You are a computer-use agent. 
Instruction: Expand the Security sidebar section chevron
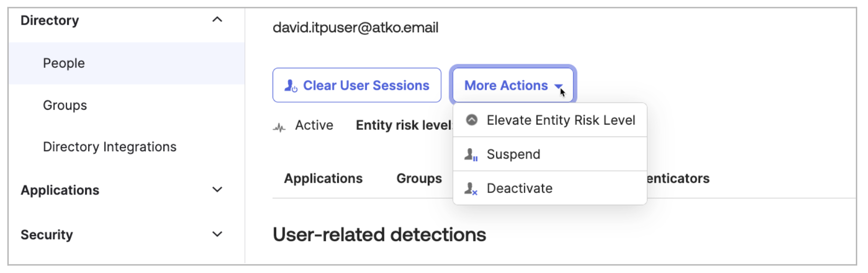pos(217,235)
